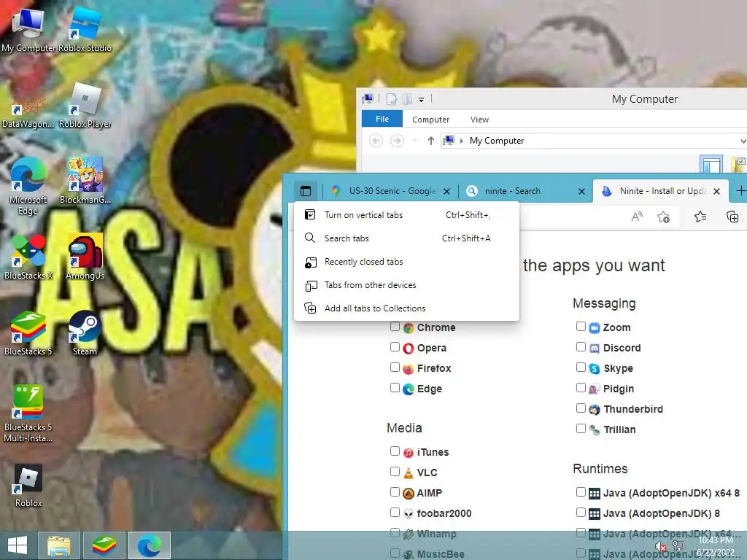Click the muted volume icon in tray

(x=660, y=547)
